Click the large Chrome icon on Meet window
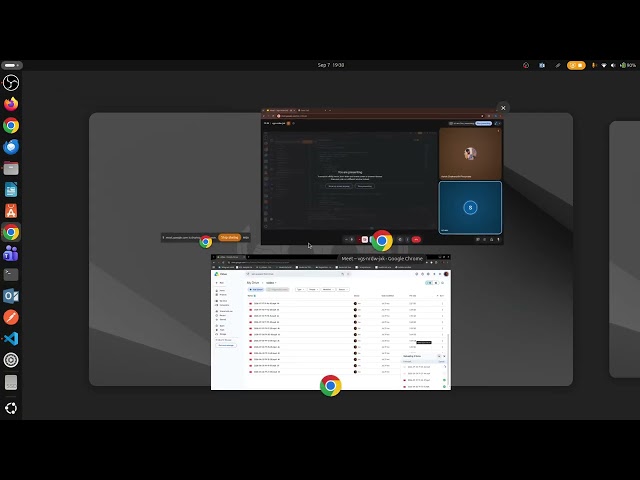 (382, 241)
